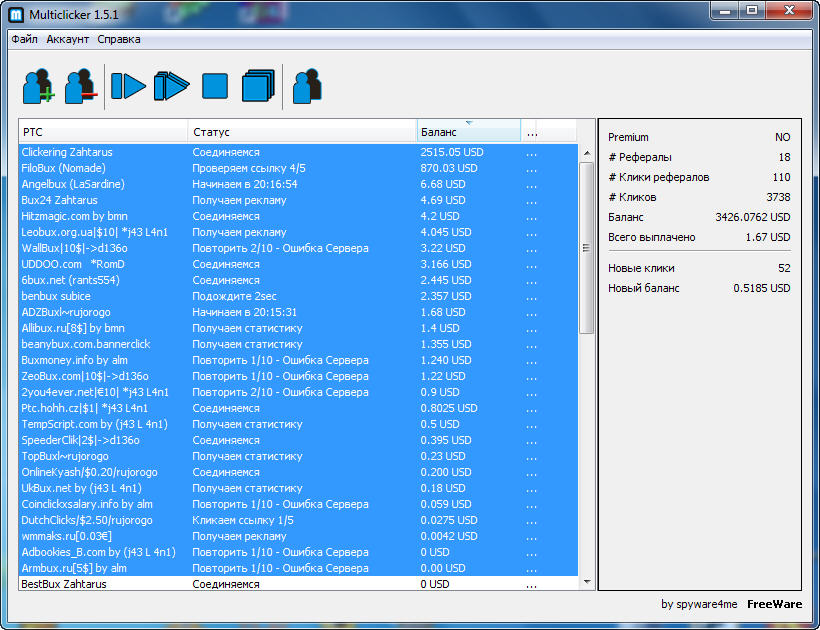This screenshot has width=820, height=630.
Task: Open the Справка menu
Action: pos(119,39)
